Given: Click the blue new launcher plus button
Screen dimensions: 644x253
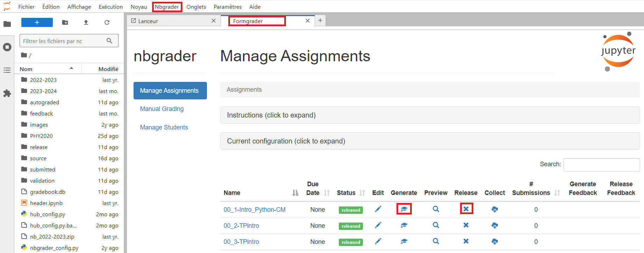Looking at the screenshot, I should (x=37, y=22).
